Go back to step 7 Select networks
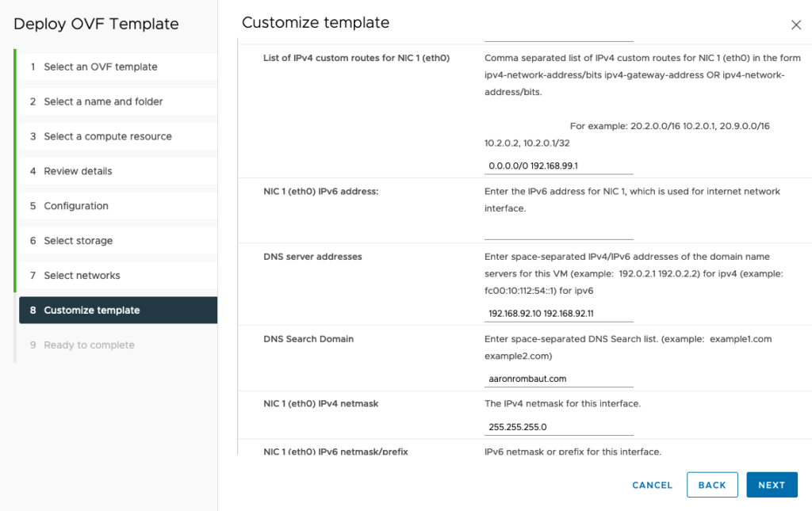The width and height of the screenshot is (812, 511). coord(82,276)
